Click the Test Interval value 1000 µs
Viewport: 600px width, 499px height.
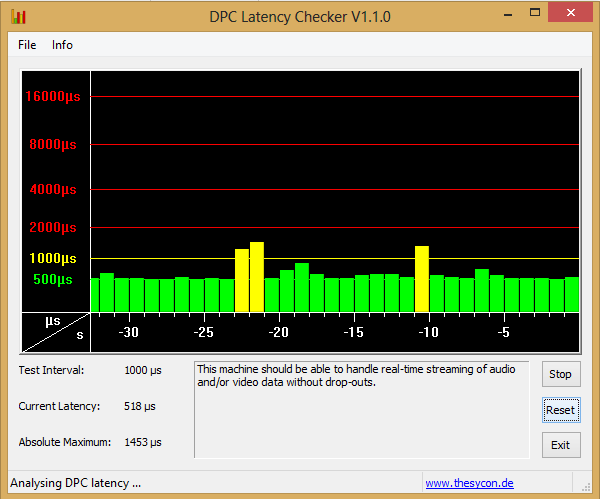point(143,370)
